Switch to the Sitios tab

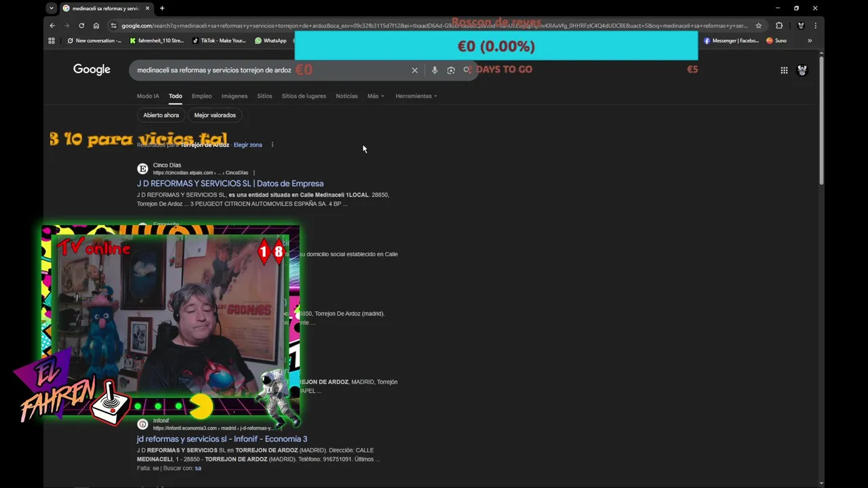[x=264, y=96]
